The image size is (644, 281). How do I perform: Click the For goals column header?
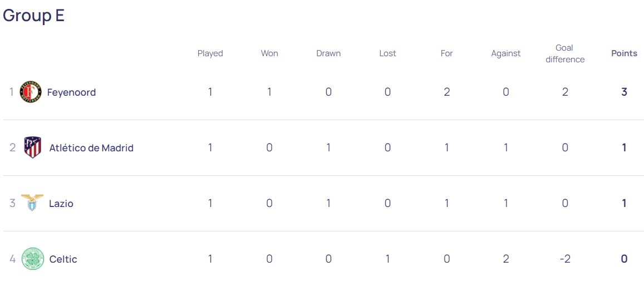point(447,53)
